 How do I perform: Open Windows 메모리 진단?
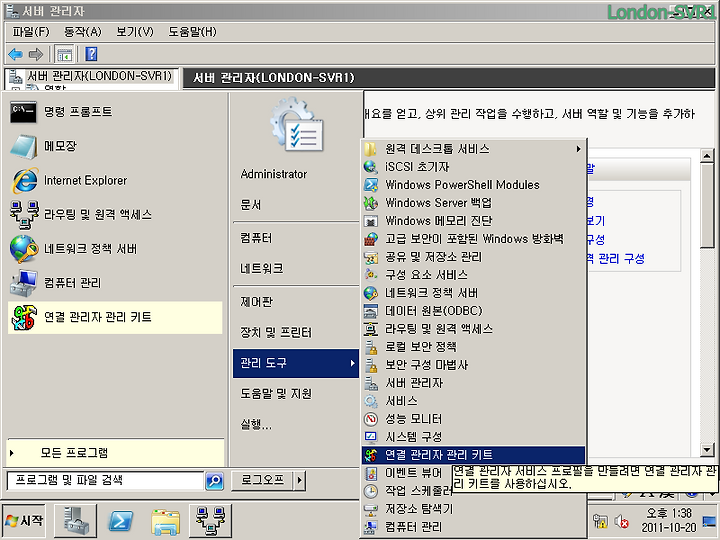click(473, 221)
